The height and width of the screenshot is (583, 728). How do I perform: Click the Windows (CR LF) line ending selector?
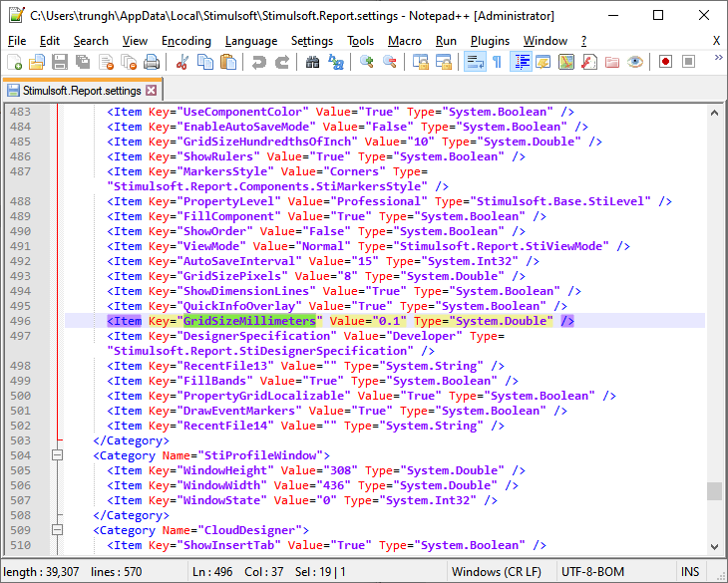pyautogui.click(x=497, y=572)
